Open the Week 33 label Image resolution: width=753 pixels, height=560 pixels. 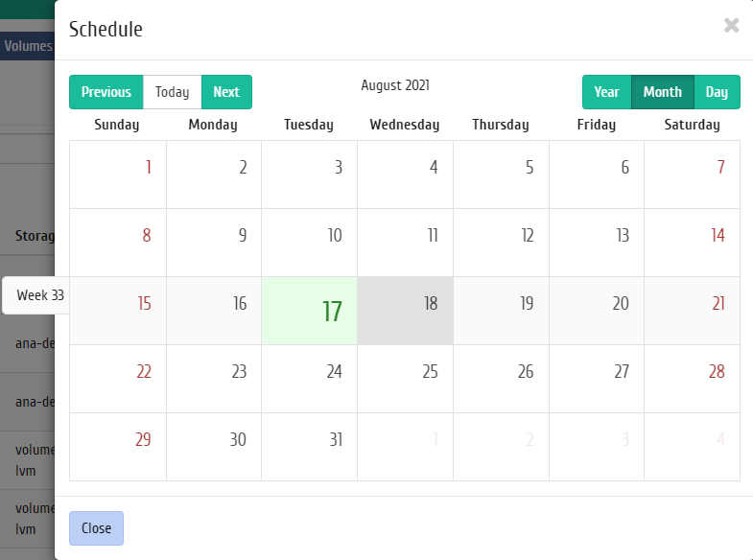tap(40, 295)
